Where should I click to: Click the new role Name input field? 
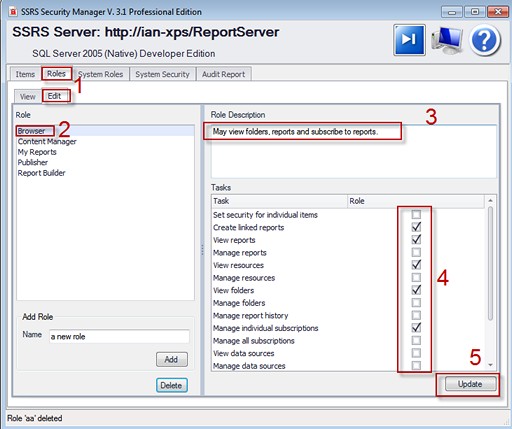click(x=119, y=337)
